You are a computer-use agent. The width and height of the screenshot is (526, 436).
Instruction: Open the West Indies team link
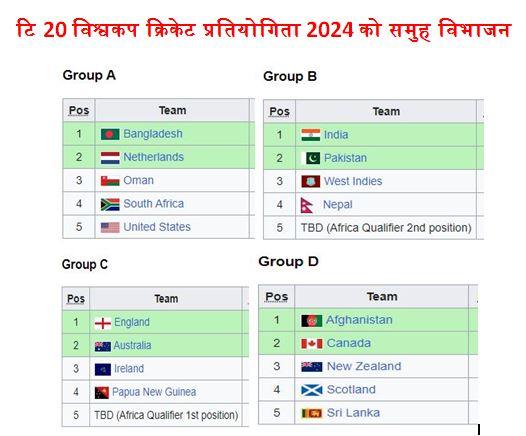(353, 181)
